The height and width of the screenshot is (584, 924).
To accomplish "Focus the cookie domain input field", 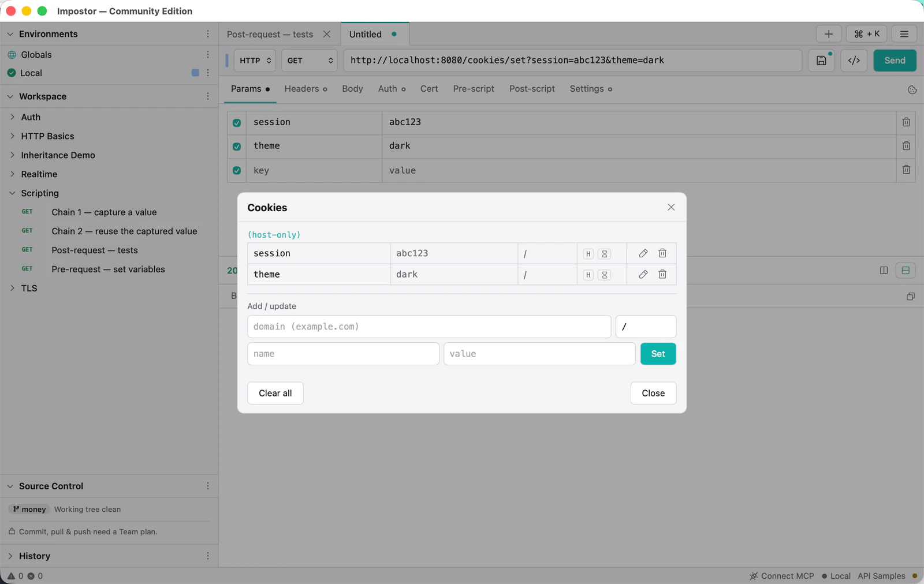I will click(x=429, y=327).
